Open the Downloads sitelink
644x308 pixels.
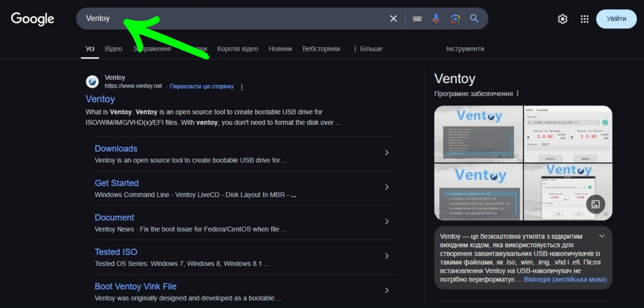pos(116,149)
